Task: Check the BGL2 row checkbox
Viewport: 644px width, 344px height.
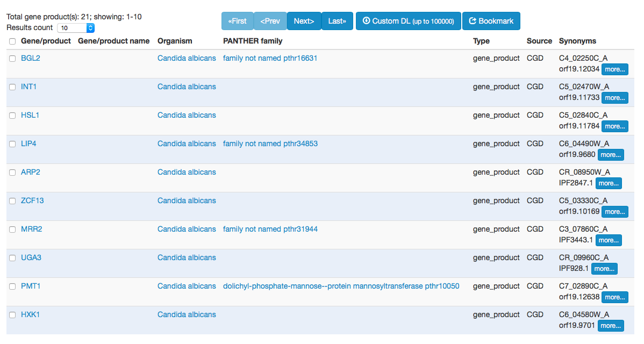Action: tap(12, 59)
